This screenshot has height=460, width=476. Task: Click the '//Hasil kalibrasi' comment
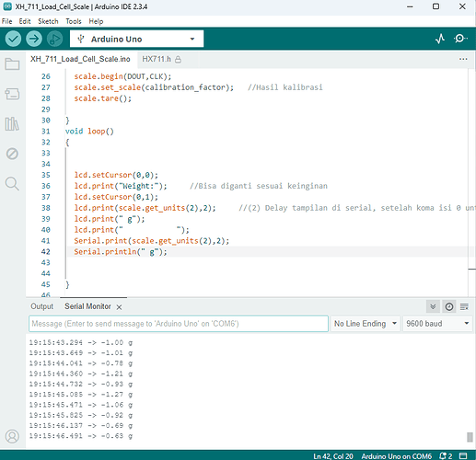285,87
